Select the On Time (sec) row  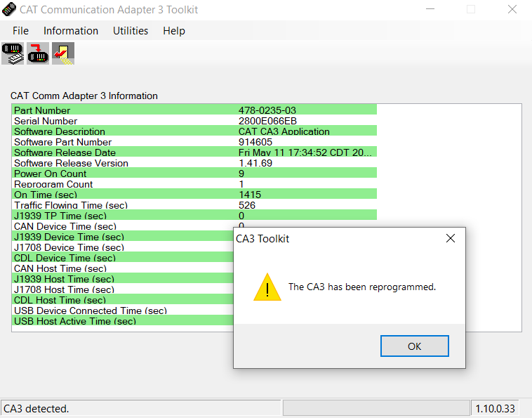point(194,194)
